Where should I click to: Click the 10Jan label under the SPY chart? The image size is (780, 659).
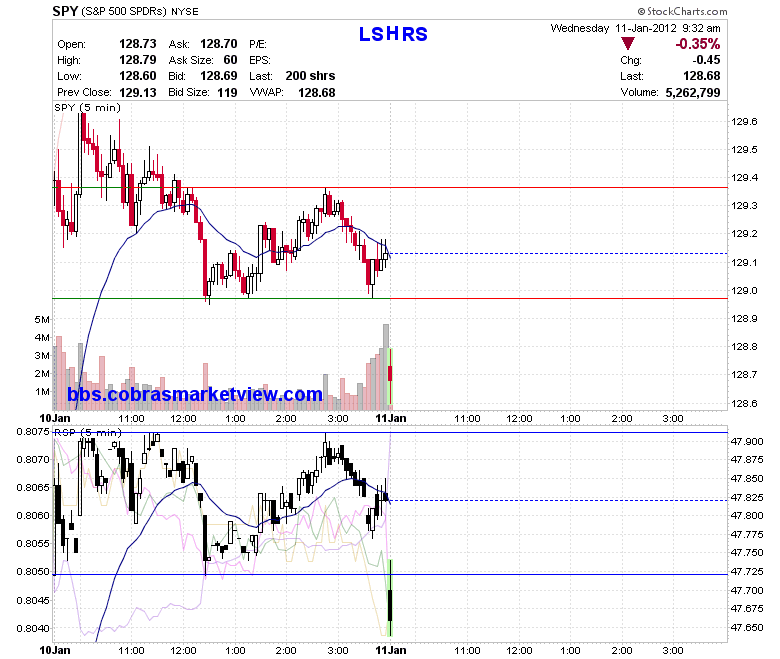pos(55,418)
